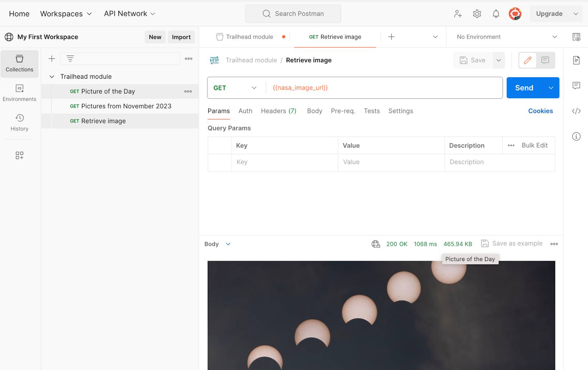Click the Upgrade button
588x370 pixels.
(549, 14)
